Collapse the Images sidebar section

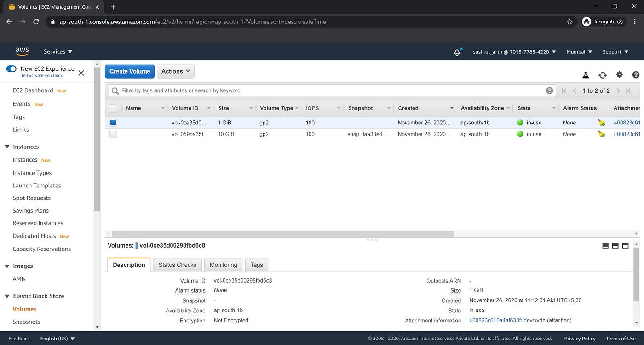coord(7,266)
